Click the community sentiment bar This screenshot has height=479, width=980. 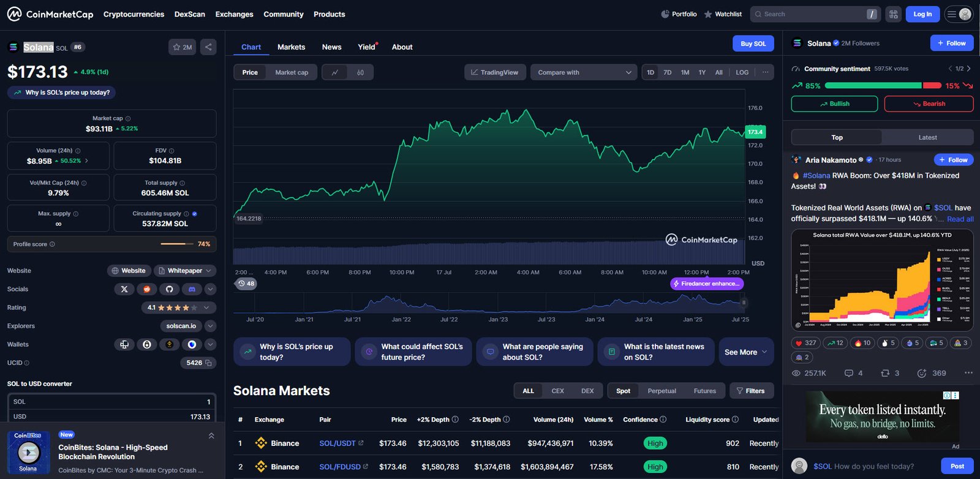coord(883,86)
